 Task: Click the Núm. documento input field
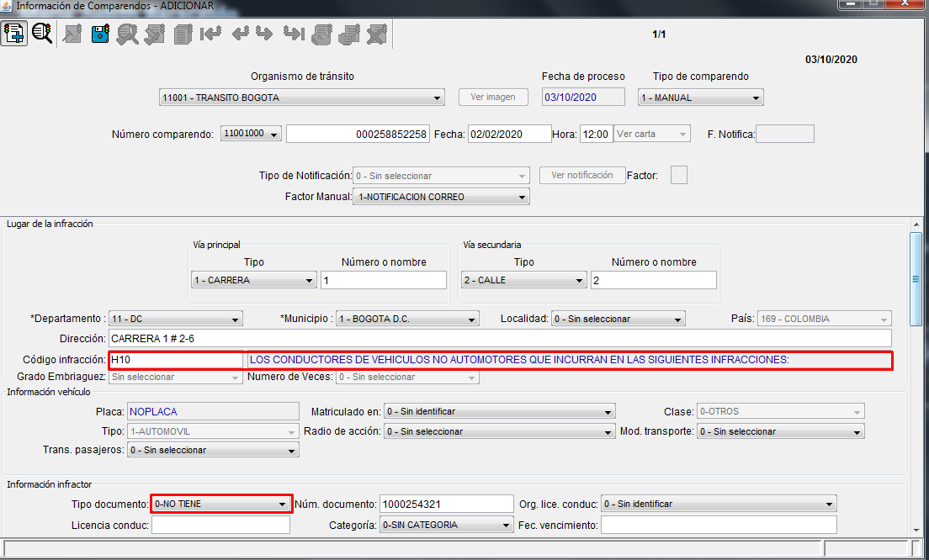445,504
